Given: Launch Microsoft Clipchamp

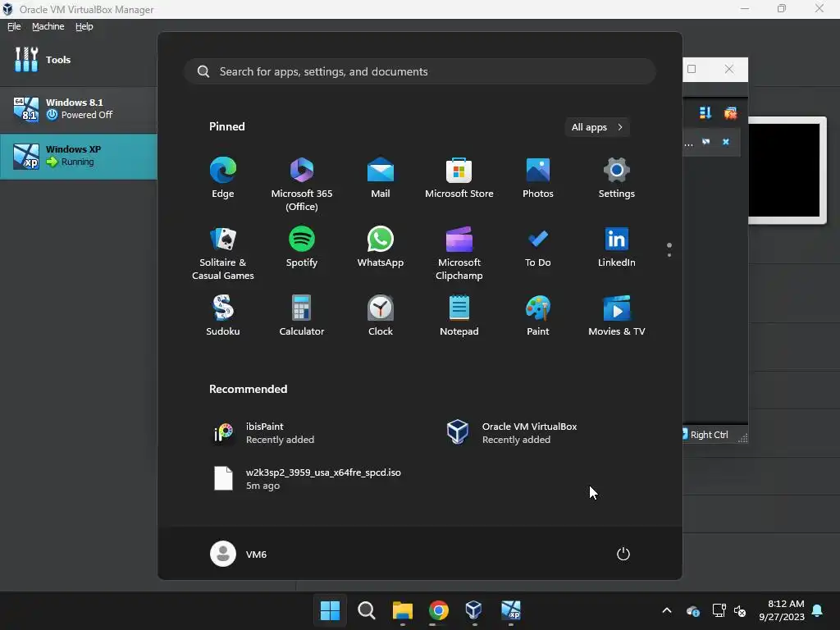Looking at the screenshot, I should pyautogui.click(x=459, y=253).
